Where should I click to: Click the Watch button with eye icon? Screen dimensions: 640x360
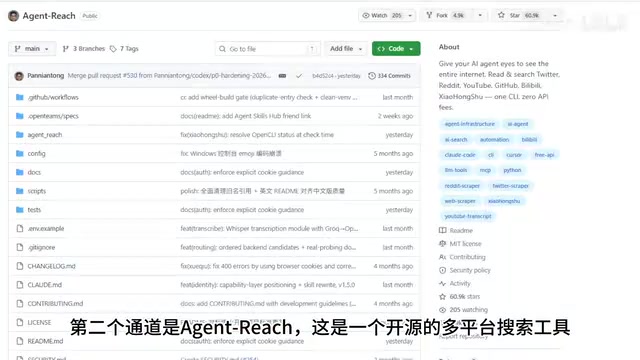click(382, 16)
